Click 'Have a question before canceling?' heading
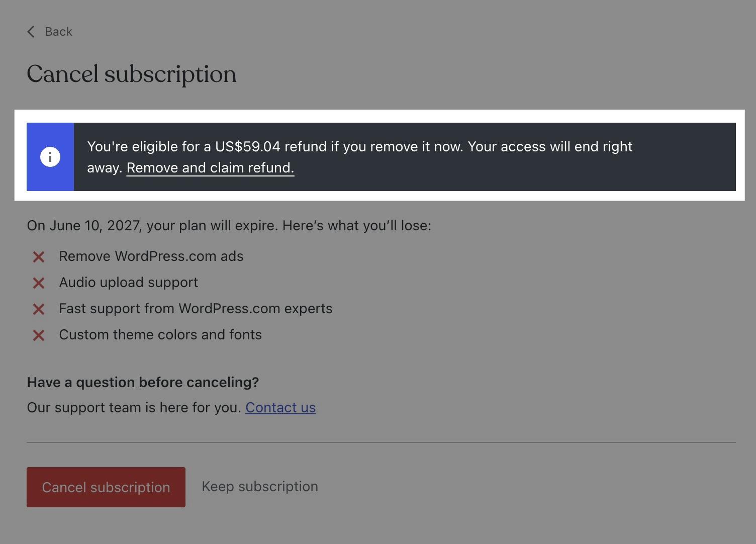The width and height of the screenshot is (756, 544). point(143,382)
